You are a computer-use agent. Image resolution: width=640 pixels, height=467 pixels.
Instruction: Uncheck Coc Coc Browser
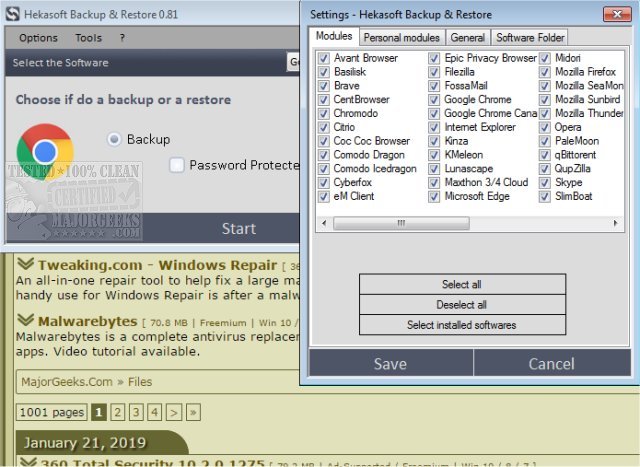point(324,141)
